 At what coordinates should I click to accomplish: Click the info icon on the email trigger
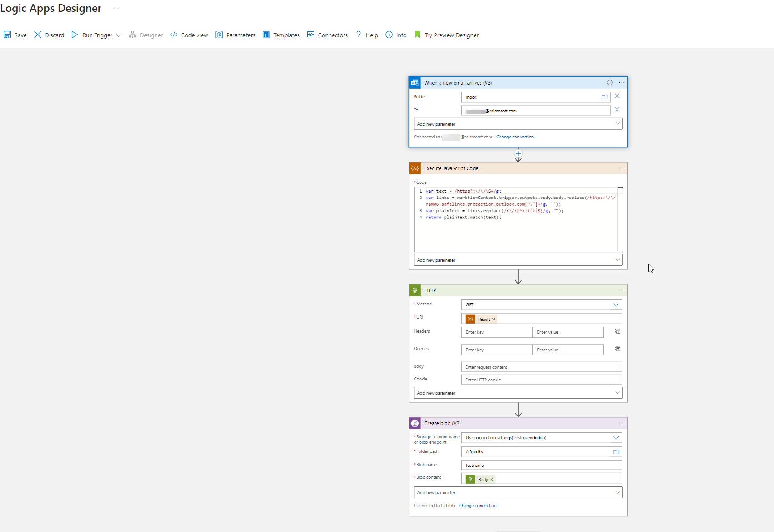point(610,82)
